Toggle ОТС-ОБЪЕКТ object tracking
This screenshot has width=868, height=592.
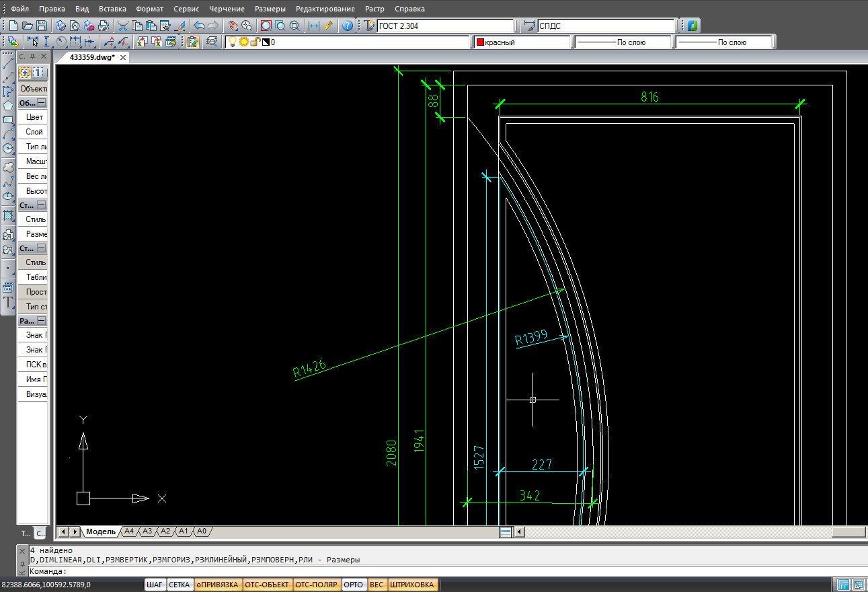click(x=267, y=585)
